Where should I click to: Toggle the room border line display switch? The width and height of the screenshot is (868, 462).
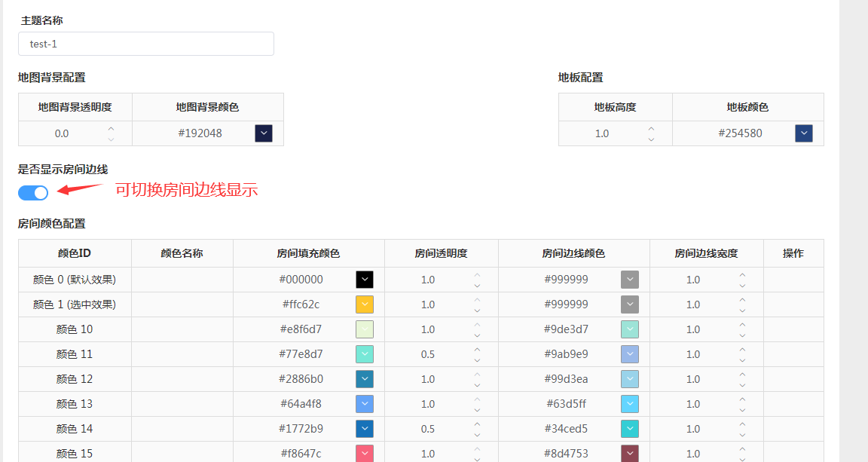click(x=33, y=193)
